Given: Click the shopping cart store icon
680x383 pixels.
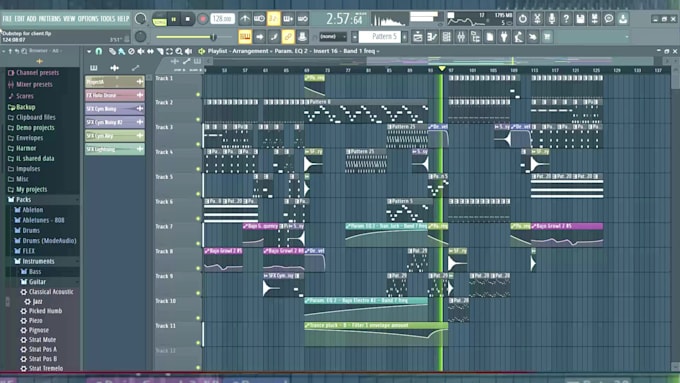Looking at the screenshot, I should pos(547,37).
